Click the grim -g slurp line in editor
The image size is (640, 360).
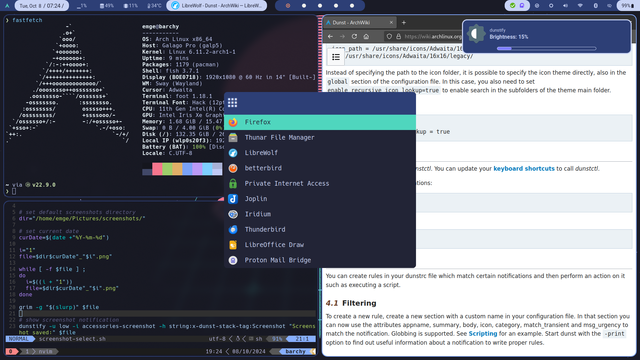(x=59, y=307)
